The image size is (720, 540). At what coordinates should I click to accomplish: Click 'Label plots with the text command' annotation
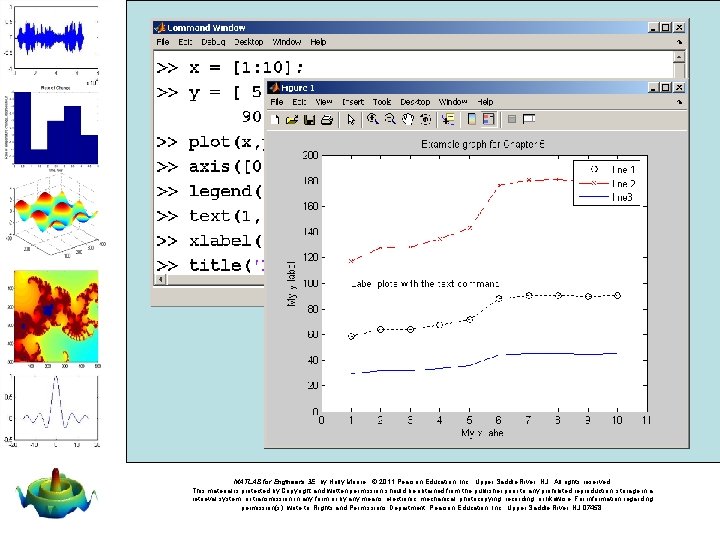[x=425, y=284]
